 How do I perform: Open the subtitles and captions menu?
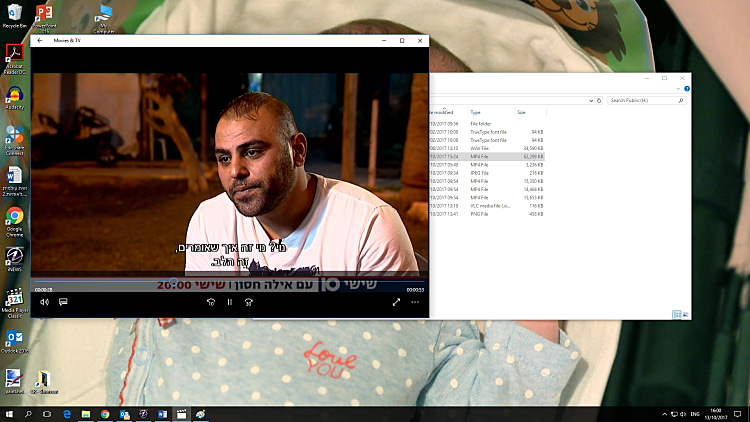62,301
